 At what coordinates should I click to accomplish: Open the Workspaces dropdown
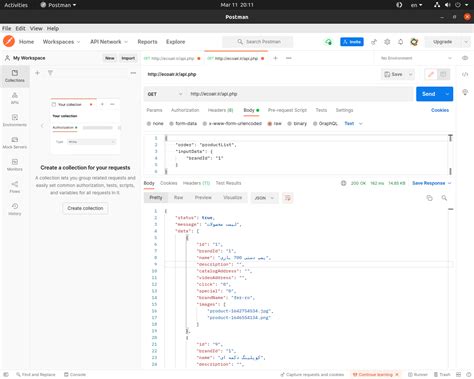tap(61, 42)
